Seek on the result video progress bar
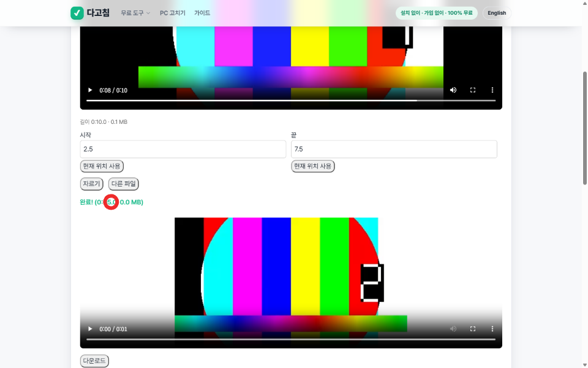The height and width of the screenshot is (368, 588). pos(290,339)
